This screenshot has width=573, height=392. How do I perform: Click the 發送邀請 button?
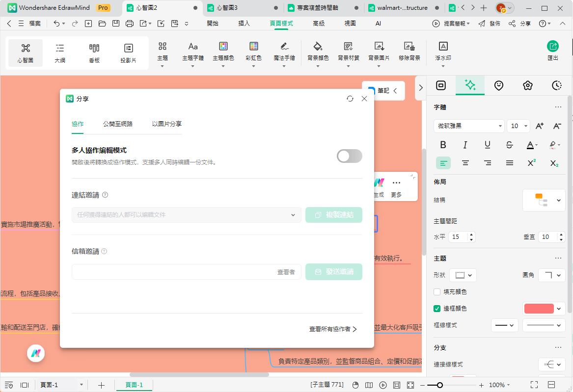point(334,272)
